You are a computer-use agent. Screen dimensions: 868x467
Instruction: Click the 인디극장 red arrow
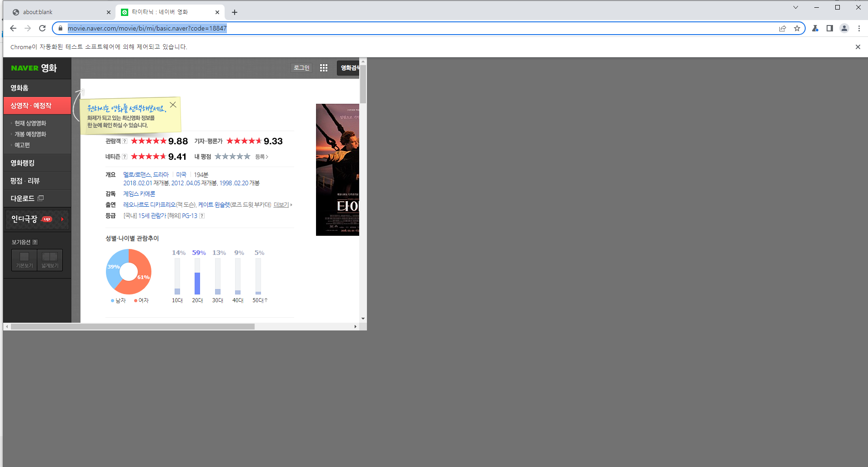tap(62, 219)
